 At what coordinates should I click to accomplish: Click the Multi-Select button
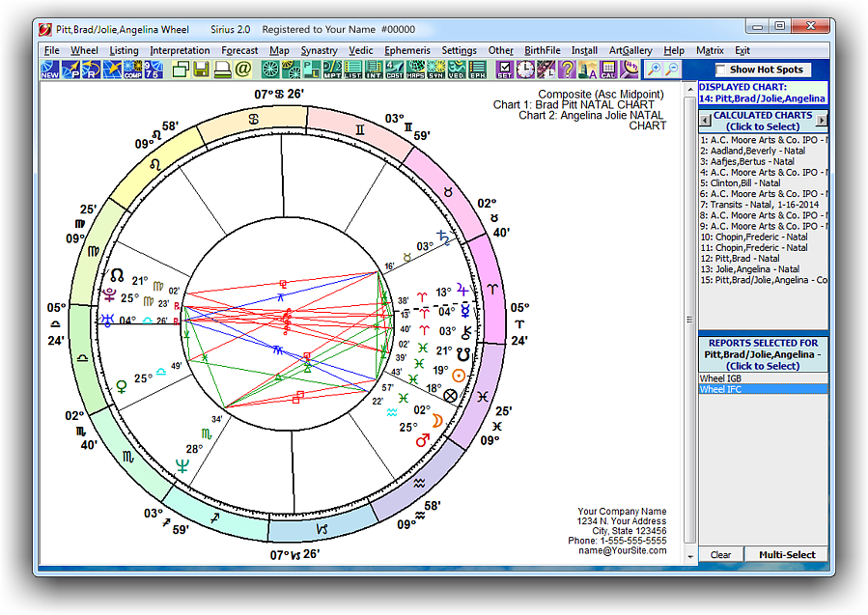pyautogui.click(x=787, y=555)
